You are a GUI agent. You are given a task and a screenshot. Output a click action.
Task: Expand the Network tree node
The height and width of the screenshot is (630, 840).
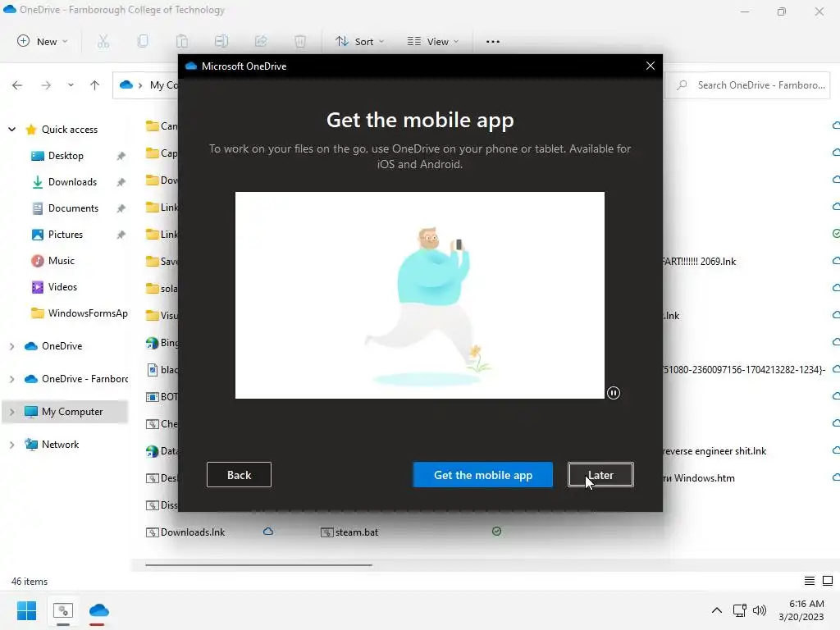coord(11,445)
